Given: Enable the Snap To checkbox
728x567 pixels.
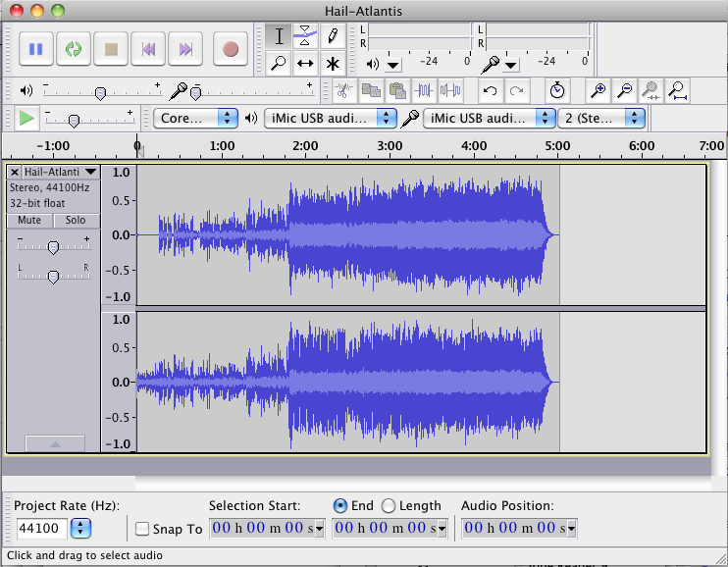Looking at the screenshot, I should click(142, 529).
